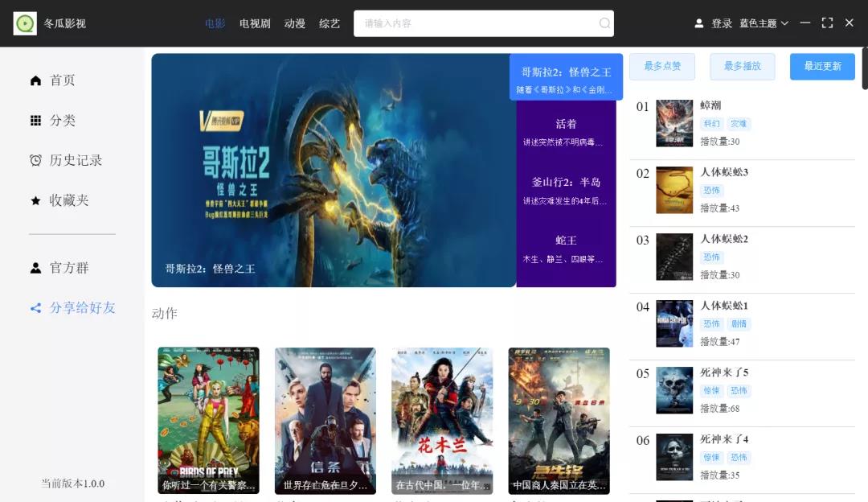Viewport: 868px width, 502px height.
Task: Click the vertical scrollbar thumb
Action: click(865, 68)
